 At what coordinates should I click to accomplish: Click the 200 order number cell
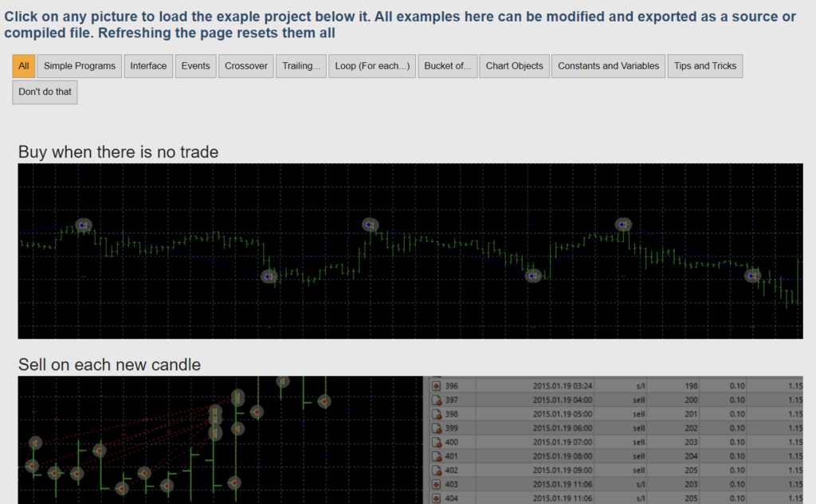691,400
